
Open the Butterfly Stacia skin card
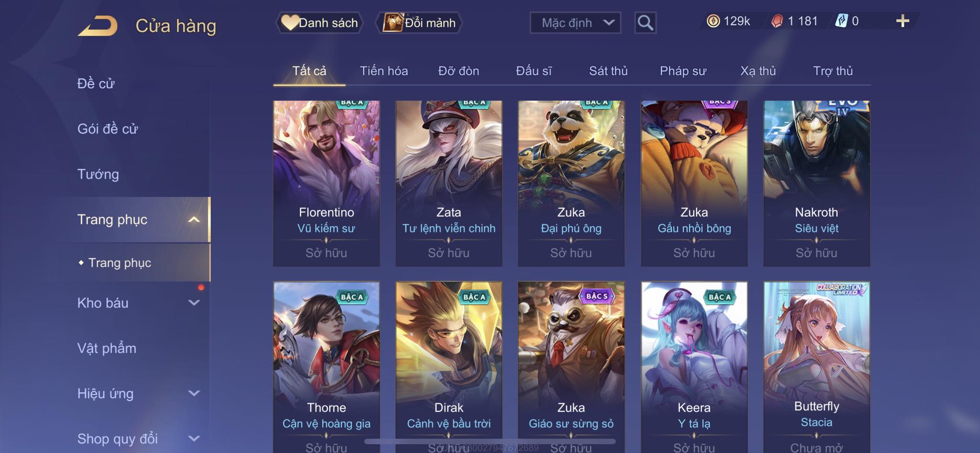tap(816, 367)
